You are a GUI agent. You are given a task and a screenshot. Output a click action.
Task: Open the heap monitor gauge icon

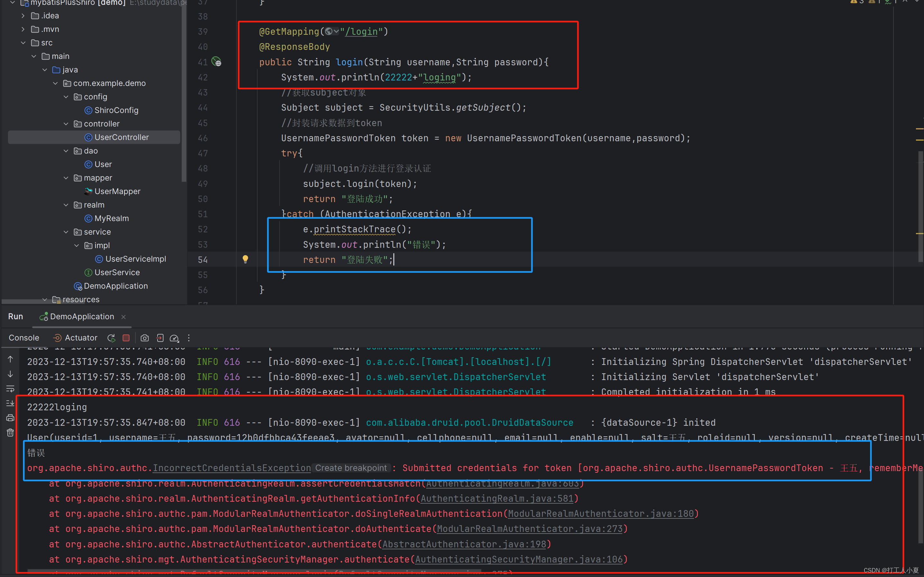click(x=174, y=338)
